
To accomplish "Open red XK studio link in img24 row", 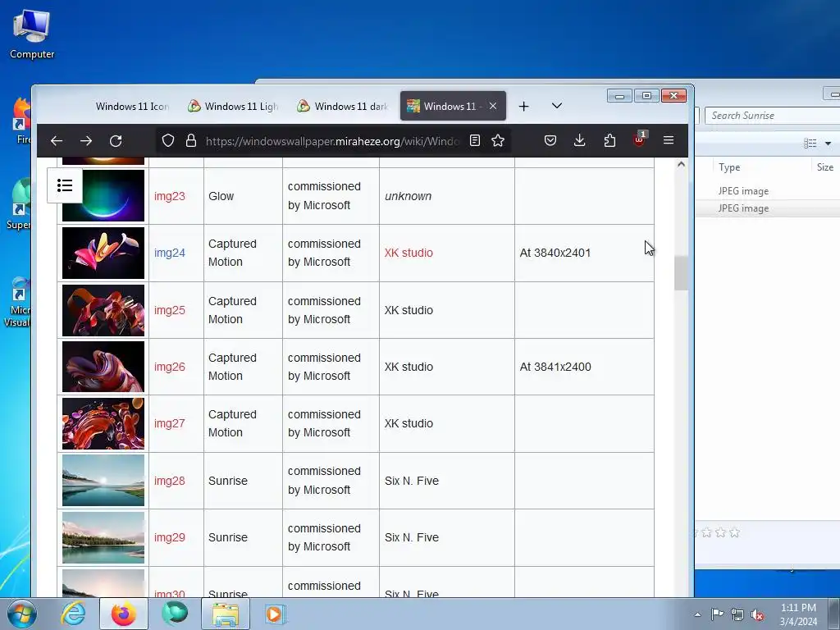I will 409,253.
